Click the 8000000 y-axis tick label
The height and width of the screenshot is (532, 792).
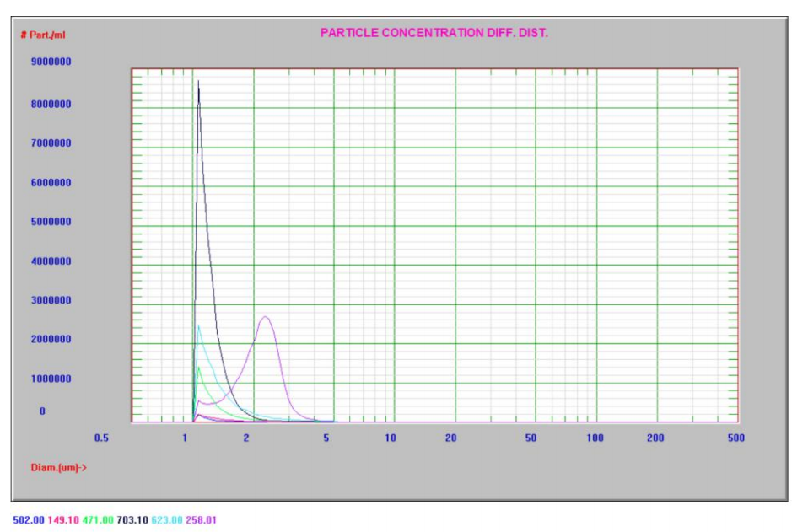point(51,104)
